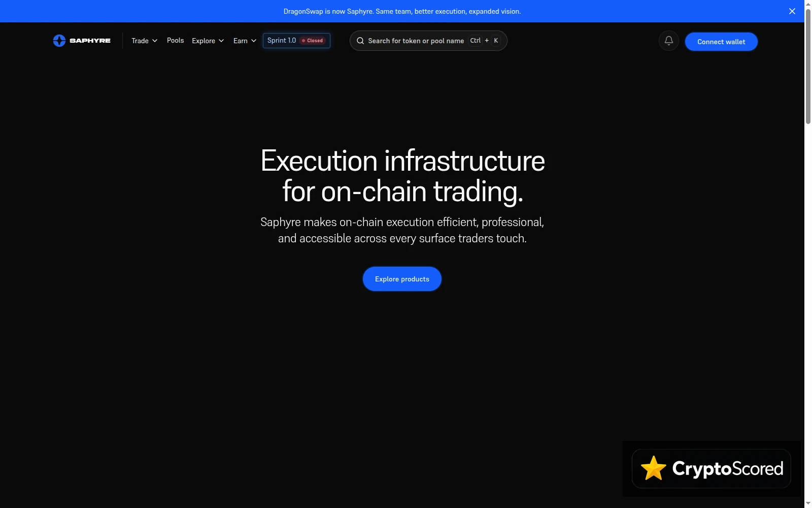Expand the Trade dropdown menu
This screenshot has width=812, height=508.
click(145, 41)
